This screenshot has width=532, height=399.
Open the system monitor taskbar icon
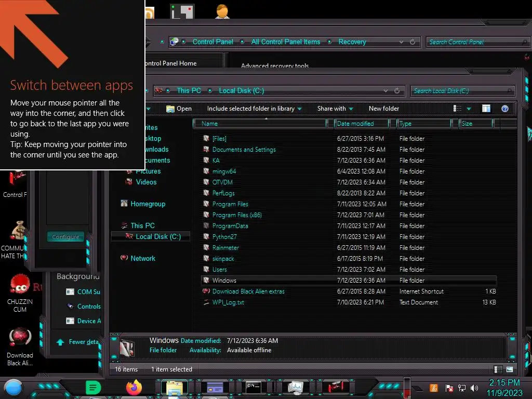tap(295, 387)
